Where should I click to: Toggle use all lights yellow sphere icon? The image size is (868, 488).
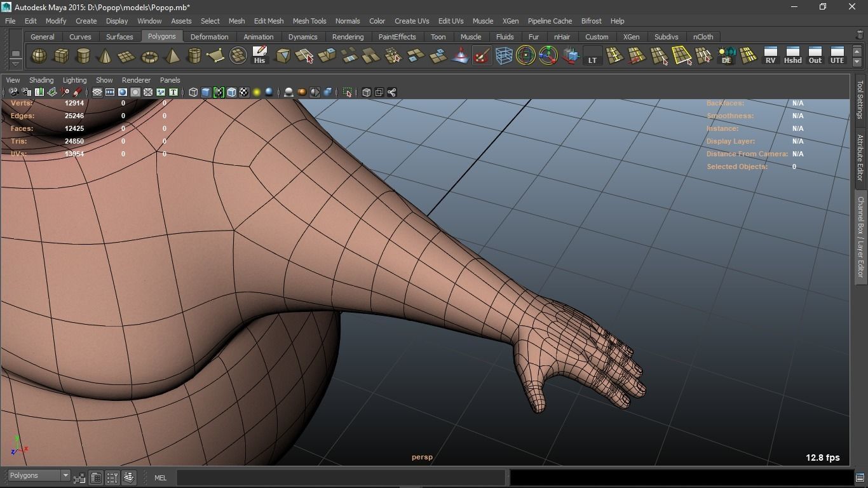pyautogui.click(x=257, y=92)
